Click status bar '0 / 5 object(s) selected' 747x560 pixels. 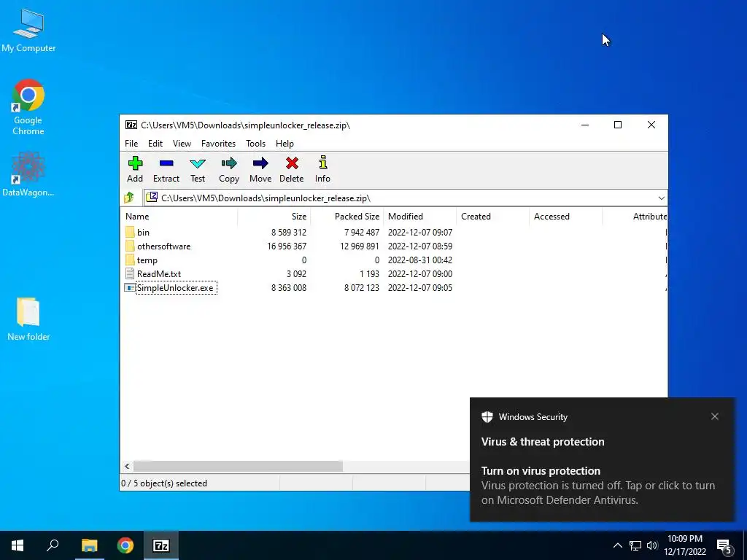[x=164, y=483]
